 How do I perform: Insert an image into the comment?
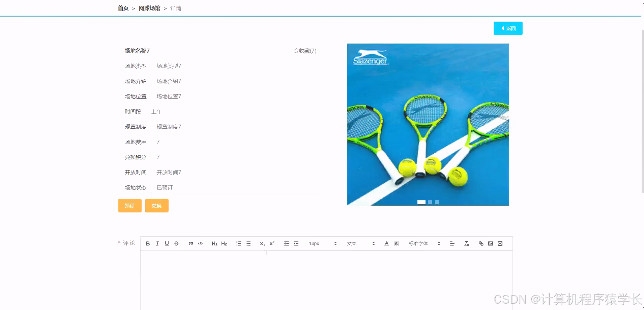coord(491,243)
